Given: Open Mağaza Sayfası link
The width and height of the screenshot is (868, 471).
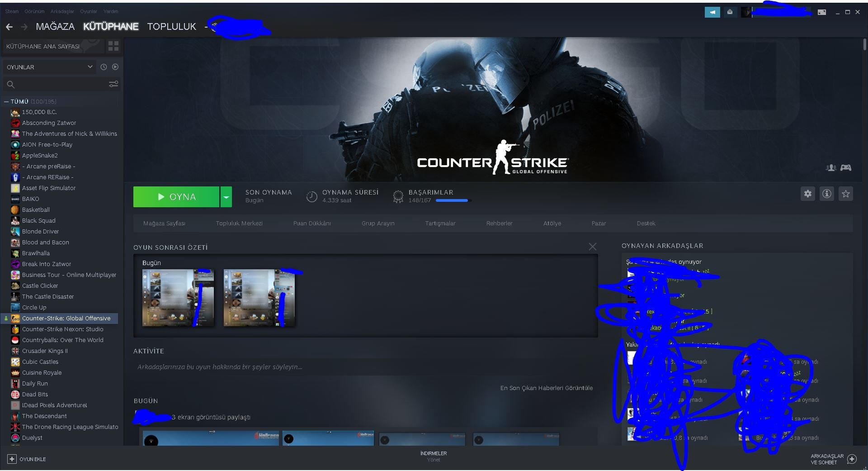Looking at the screenshot, I should pyautogui.click(x=164, y=224).
